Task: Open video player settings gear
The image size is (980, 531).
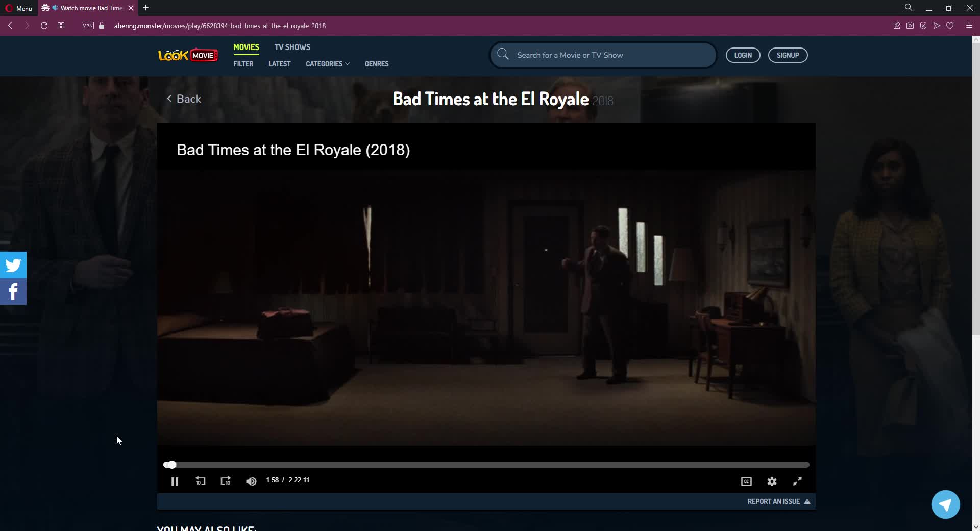Action: (x=772, y=481)
